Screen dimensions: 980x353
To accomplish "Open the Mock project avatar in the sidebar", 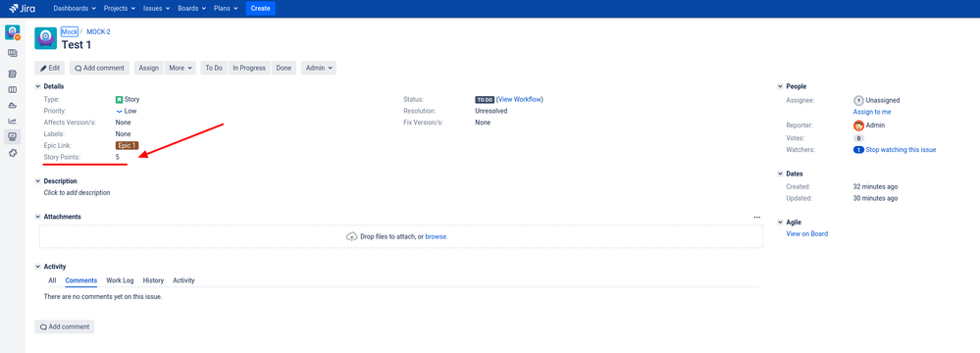I will coord(13,32).
